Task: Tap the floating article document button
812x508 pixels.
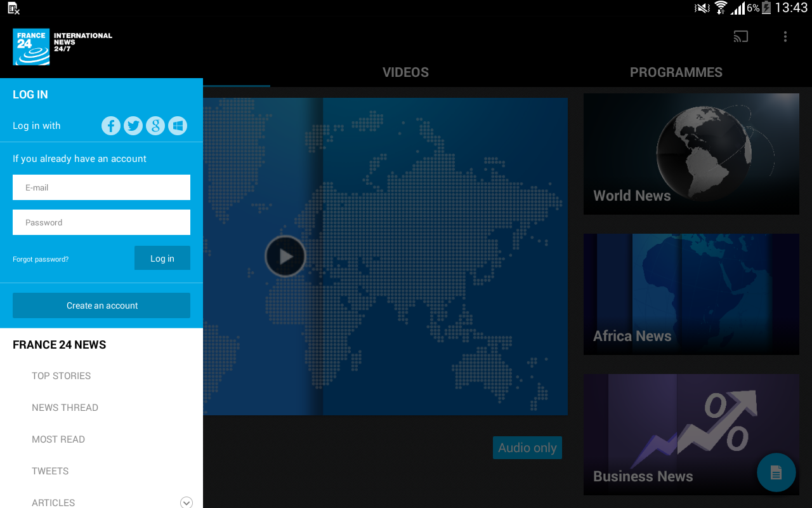Action: (776, 472)
